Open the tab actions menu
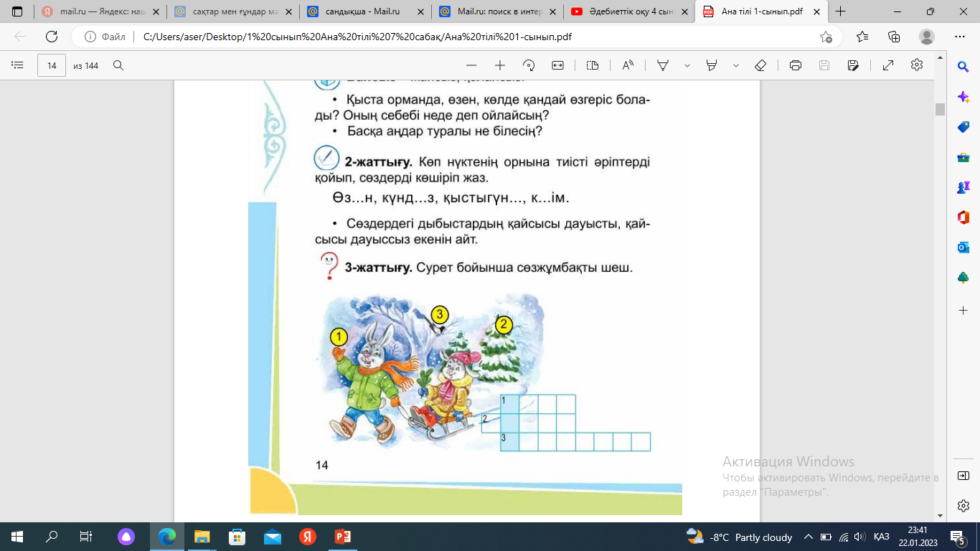980x551 pixels. point(17,11)
